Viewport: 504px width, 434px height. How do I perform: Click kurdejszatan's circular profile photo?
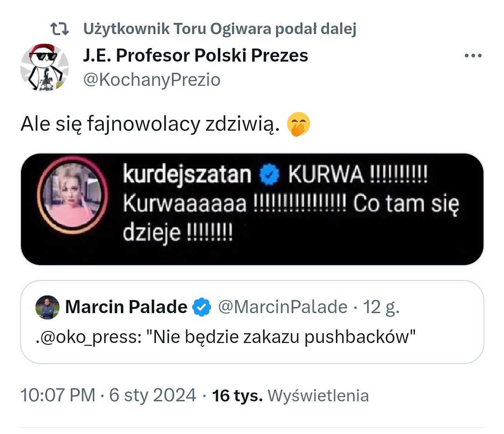tap(72, 195)
